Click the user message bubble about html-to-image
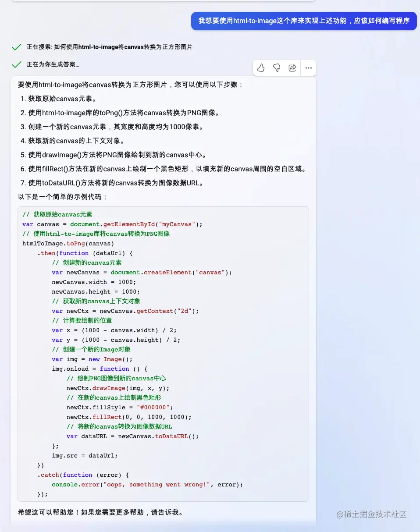Viewport: 420px width, 532px height. [x=304, y=21]
